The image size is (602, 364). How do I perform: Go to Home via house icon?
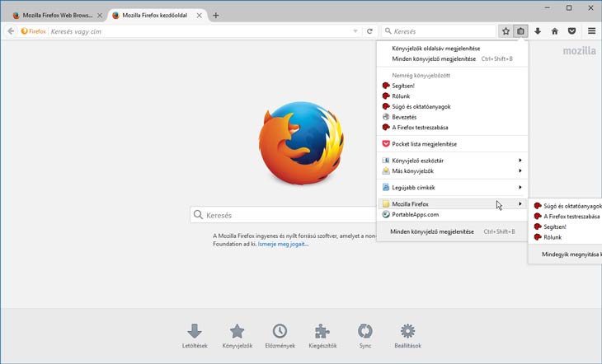pyautogui.click(x=555, y=31)
